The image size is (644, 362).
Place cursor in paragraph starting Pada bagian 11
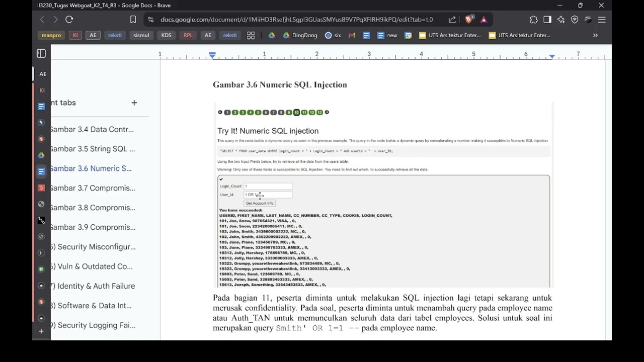point(382,313)
